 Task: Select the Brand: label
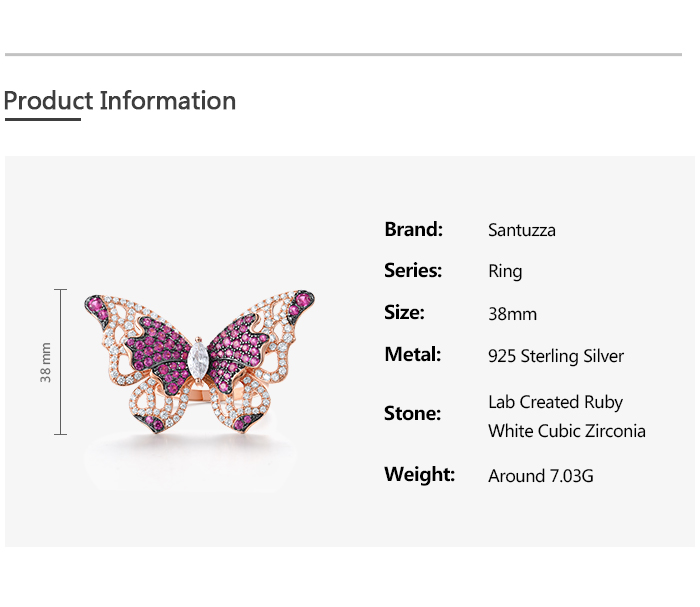pos(413,229)
